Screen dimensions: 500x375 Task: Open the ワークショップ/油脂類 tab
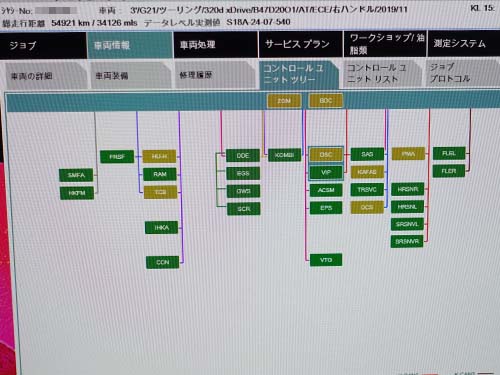tap(385, 44)
